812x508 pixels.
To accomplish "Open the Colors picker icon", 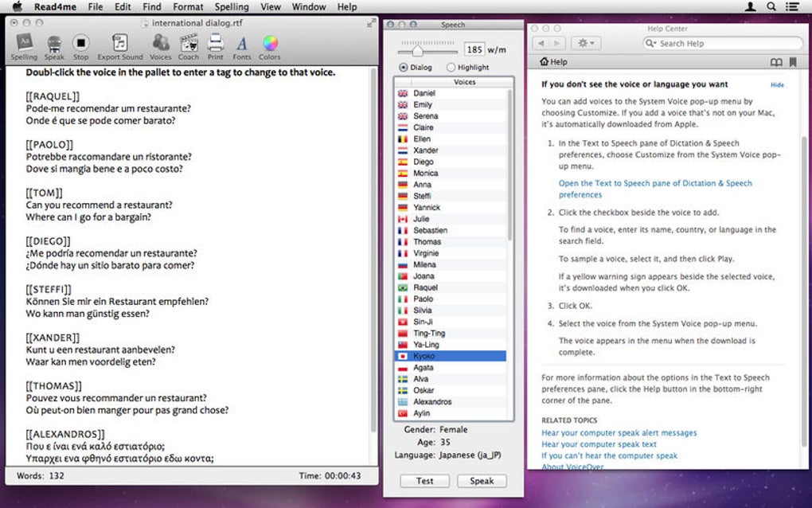I will point(270,44).
